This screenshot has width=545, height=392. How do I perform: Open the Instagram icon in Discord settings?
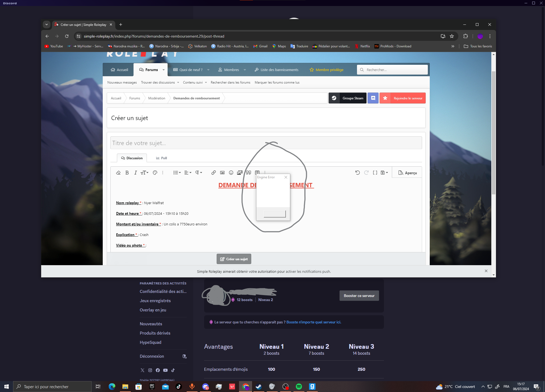(150, 370)
